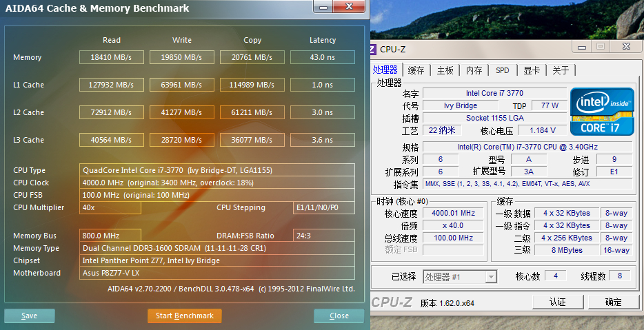Click the 倍频 field x 40.0
644x330 pixels.
(453, 225)
